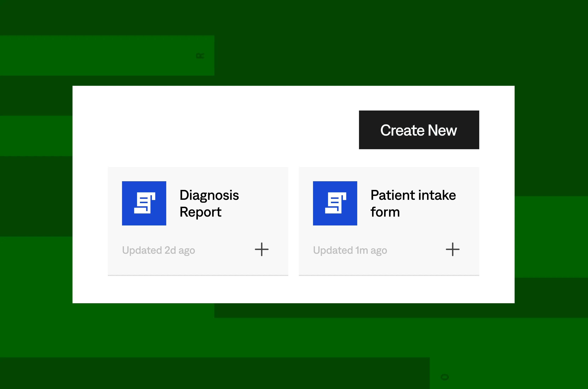
Task: Click the plus icon on Patient intake form card
Action: point(453,249)
